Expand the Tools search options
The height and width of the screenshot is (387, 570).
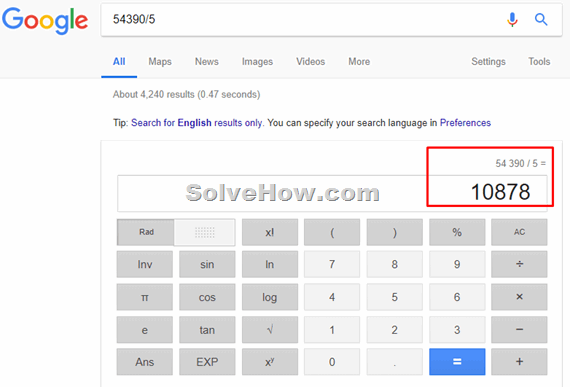tap(539, 61)
